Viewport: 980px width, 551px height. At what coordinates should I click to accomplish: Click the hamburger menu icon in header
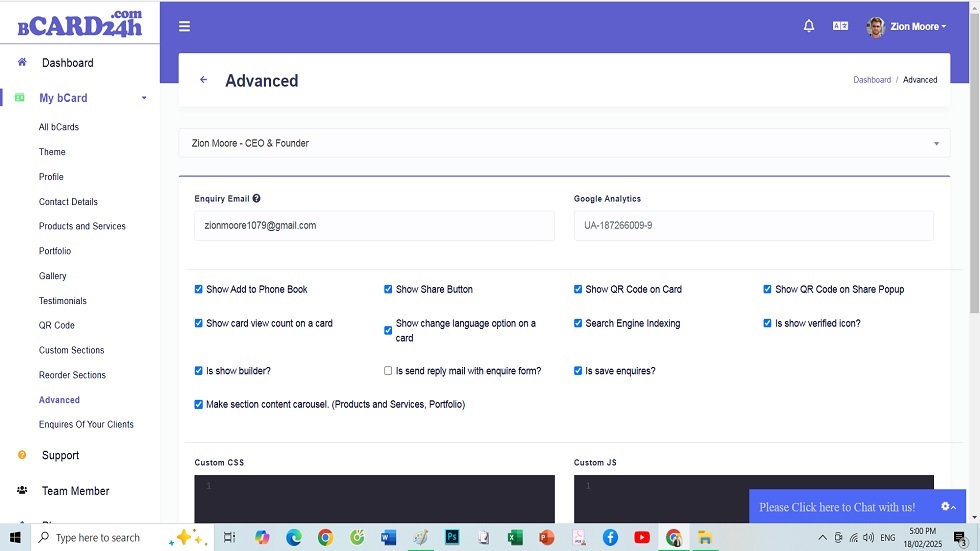[x=184, y=27]
